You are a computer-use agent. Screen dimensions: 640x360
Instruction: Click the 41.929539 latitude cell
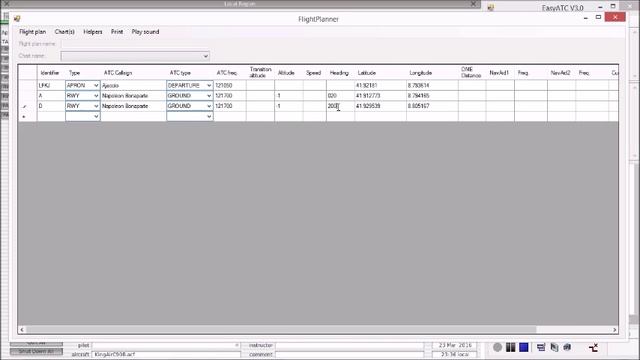[x=380, y=106]
